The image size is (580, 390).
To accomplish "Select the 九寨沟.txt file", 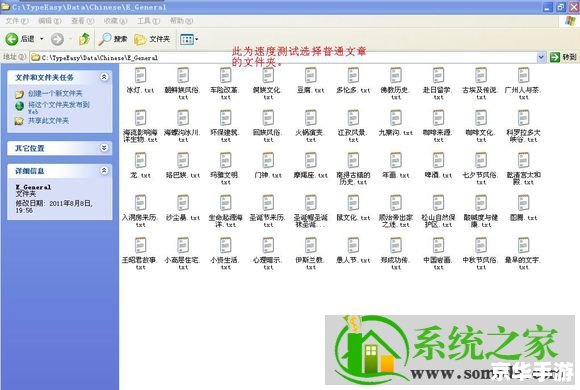I will (396, 123).
